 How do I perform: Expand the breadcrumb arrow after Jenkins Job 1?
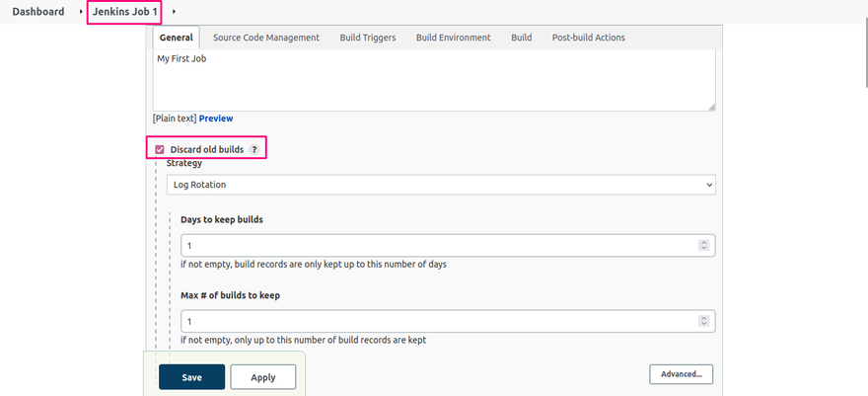point(174,12)
